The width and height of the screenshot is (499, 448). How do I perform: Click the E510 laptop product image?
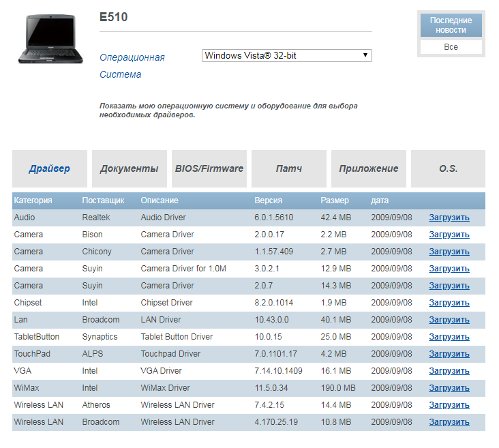pyautogui.click(x=50, y=40)
